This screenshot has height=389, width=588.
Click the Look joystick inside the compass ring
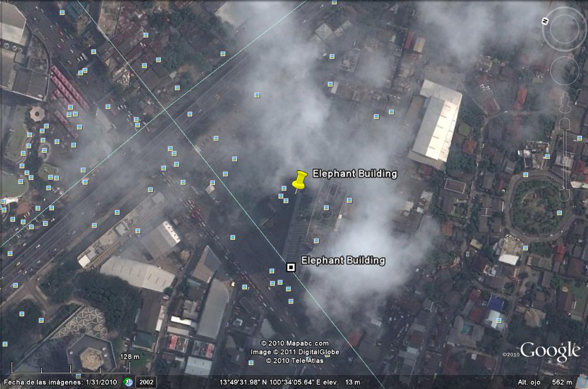pyautogui.click(x=564, y=29)
